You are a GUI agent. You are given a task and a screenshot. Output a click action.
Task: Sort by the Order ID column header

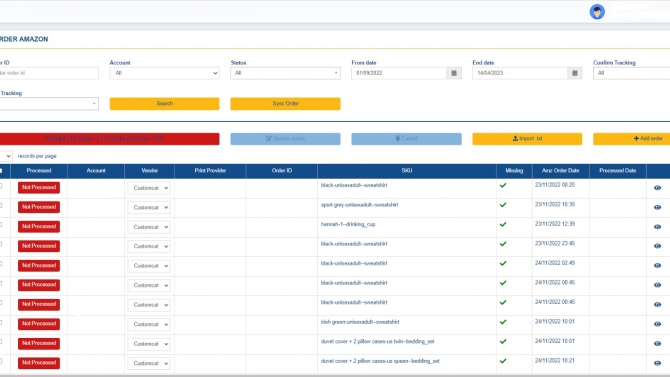point(282,171)
